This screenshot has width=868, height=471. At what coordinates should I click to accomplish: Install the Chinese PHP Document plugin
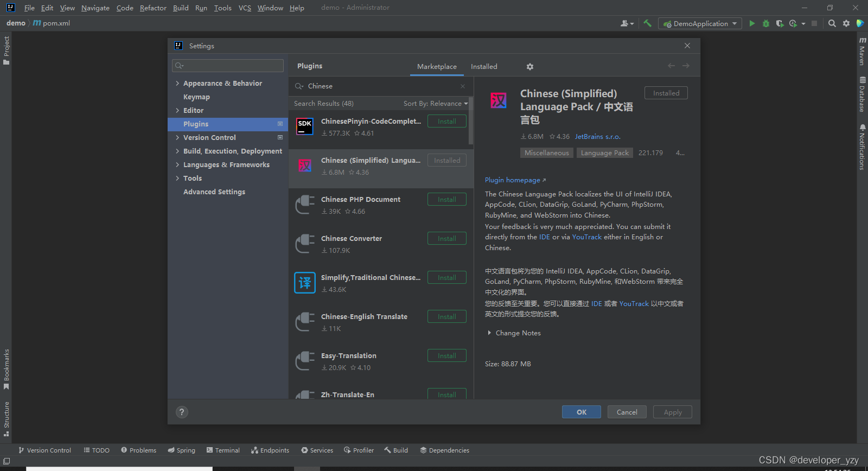pos(447,200)
